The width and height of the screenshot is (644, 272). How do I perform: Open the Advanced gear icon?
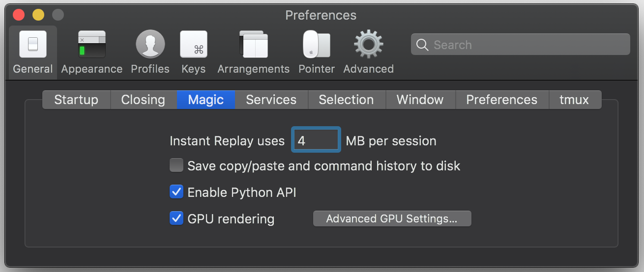tap(369, 45)
